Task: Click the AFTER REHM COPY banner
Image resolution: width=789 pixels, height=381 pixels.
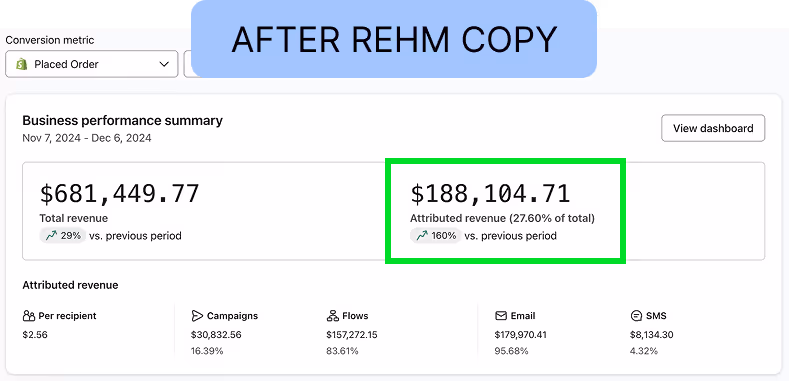Action: tap(394, 39)
